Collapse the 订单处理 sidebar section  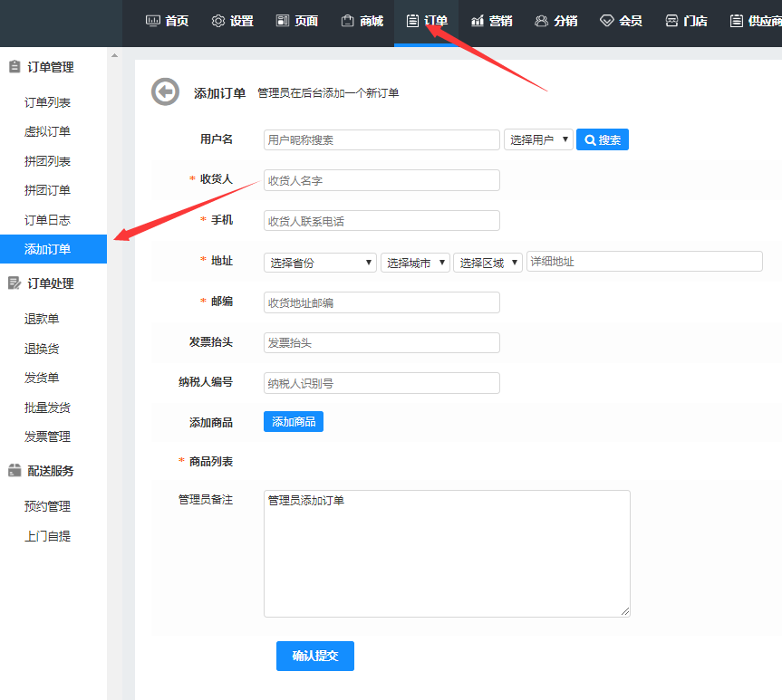[50, 283]
